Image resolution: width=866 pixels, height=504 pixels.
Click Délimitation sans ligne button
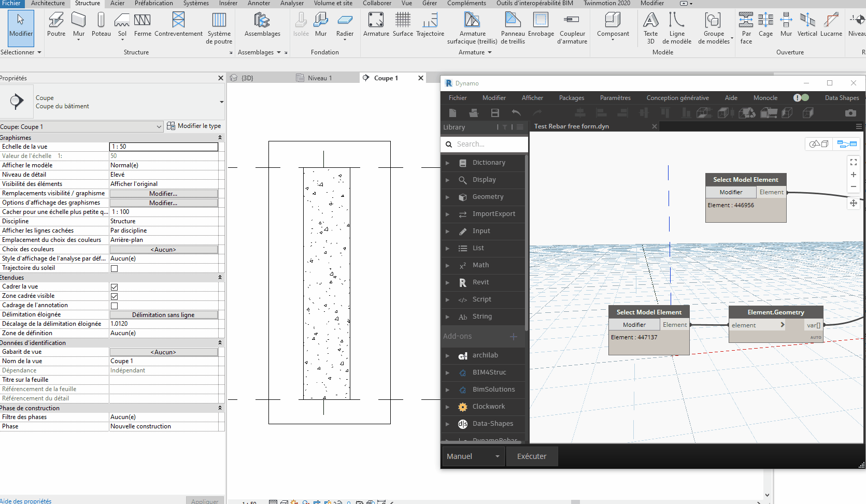163,315
